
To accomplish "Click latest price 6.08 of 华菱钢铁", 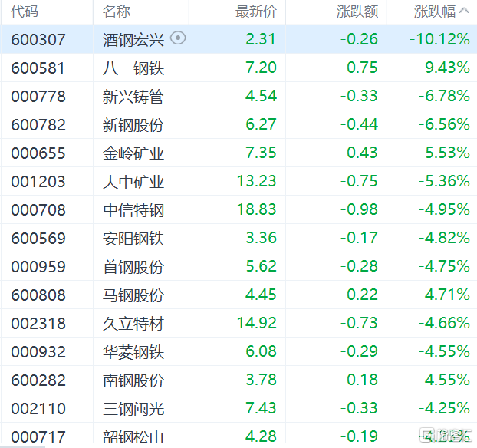I will click(261, 351).
